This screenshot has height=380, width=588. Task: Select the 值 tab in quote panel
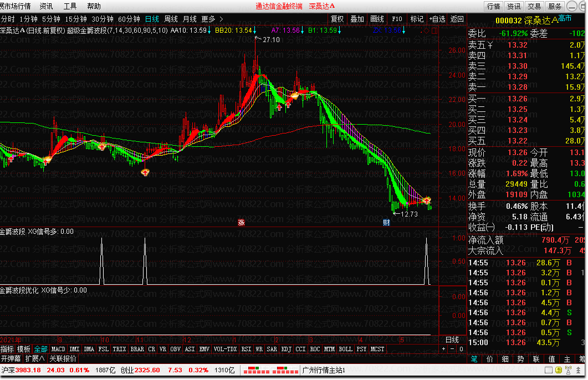(551, 359)
